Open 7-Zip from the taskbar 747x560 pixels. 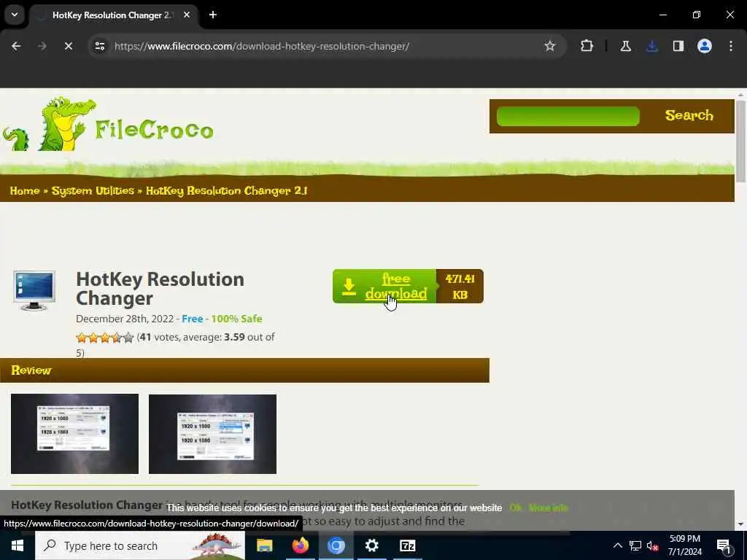407,545
